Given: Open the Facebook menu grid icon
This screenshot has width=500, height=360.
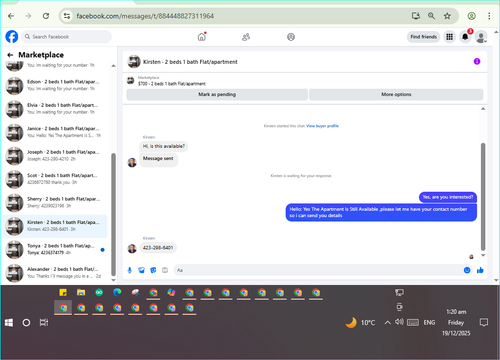Looking at the screenshot, I should tap(450, 37).
